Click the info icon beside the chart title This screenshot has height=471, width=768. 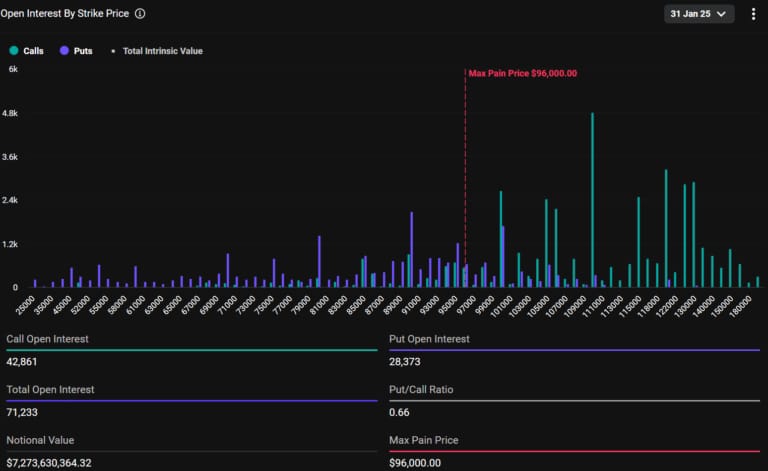[140, 14]
